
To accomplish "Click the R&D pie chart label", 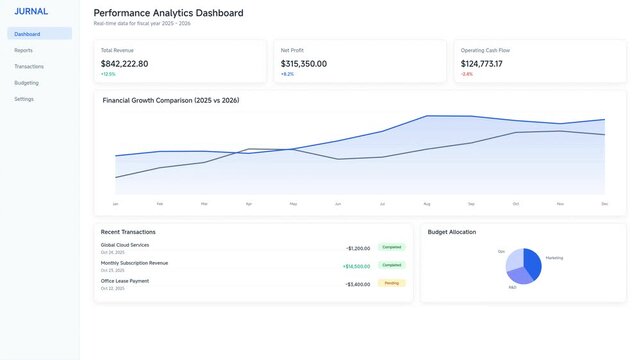I will (x=513, y=287).
